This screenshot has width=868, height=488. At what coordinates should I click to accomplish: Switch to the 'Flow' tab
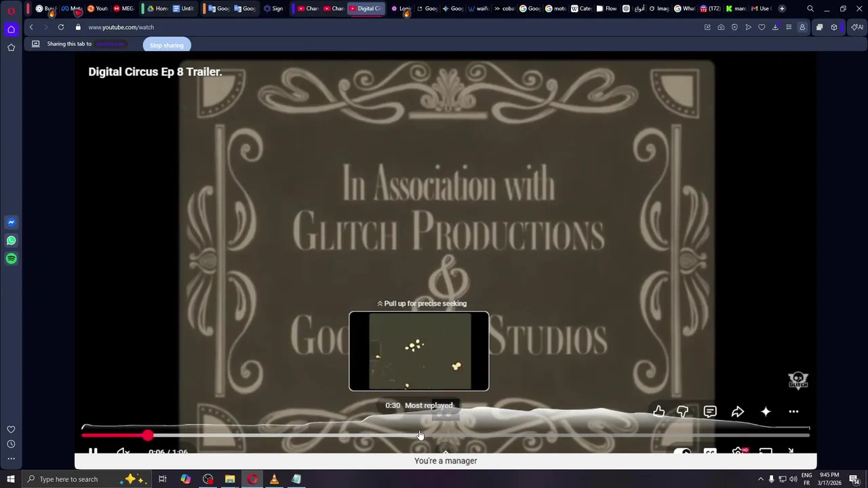click(606, 9)
